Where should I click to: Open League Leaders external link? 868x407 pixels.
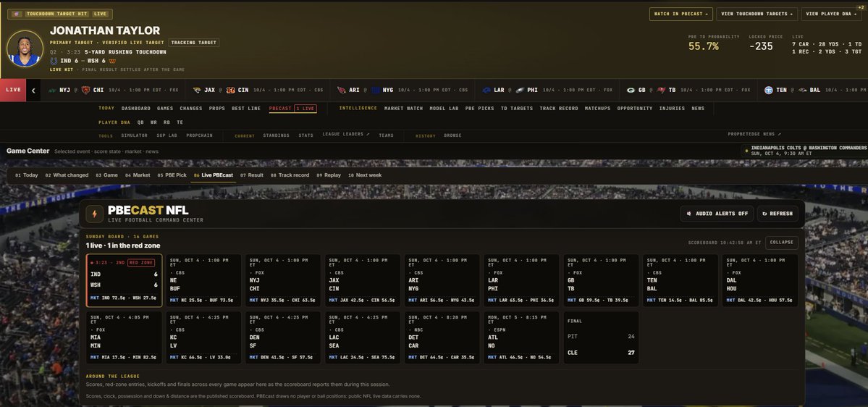[x=346, y=134]
